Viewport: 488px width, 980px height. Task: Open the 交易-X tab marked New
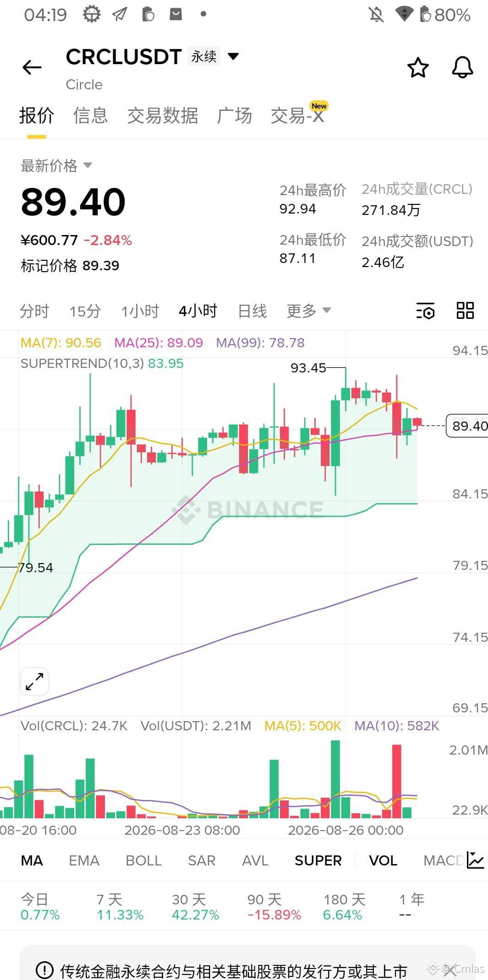pyautogui.click(x=298, y=115)
